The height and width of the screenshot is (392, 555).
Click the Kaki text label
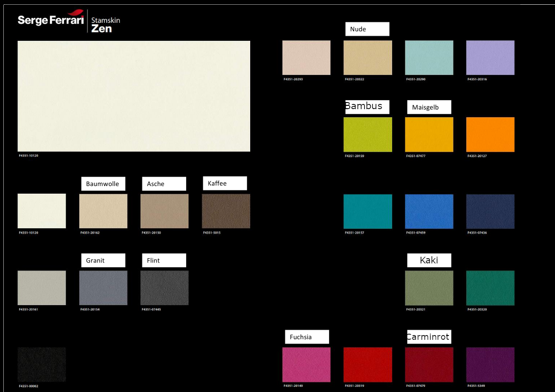coord(429,260)
